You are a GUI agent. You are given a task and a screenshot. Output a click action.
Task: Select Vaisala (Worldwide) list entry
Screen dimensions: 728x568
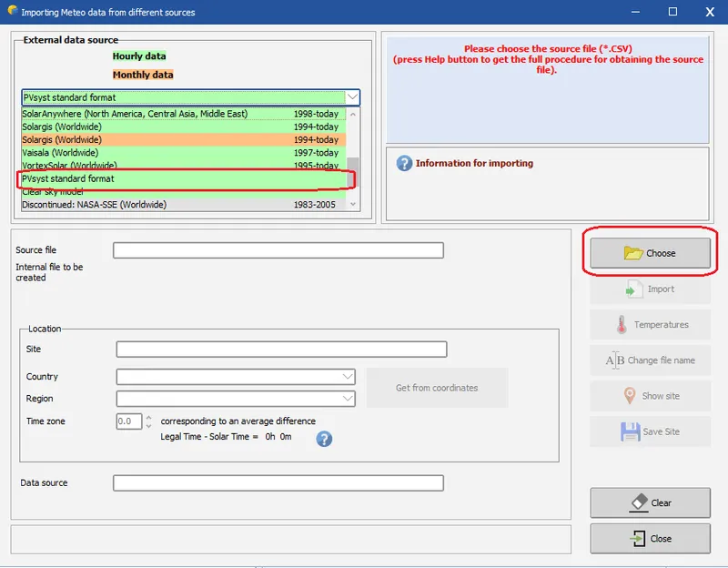[184, 153]
